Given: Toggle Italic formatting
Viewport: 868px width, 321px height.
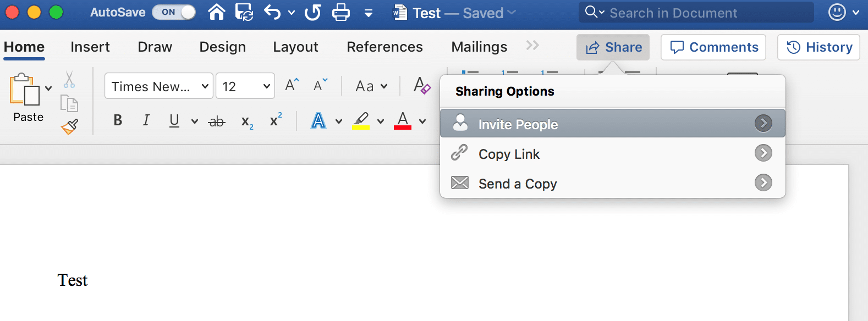Looking at the screenshot, I should 146,120.
